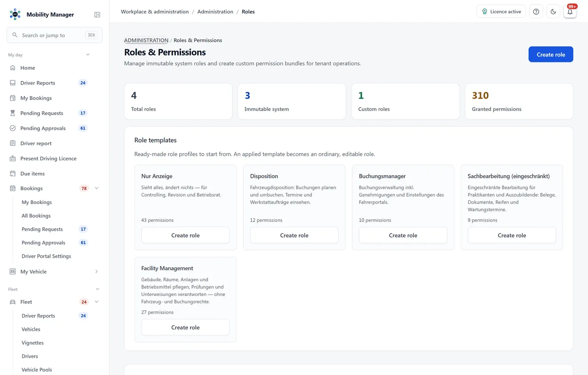Click the 24 badge on the Fleet row

click(x=84, y=302)
